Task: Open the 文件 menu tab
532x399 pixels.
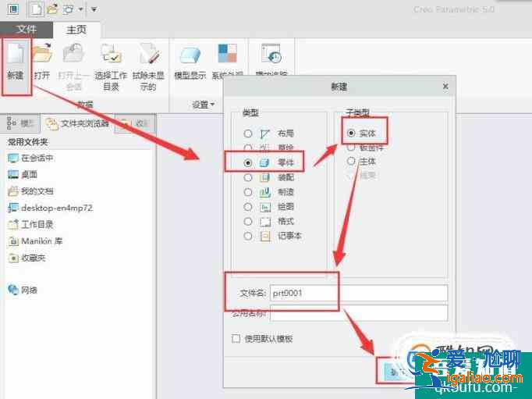Action: (27, 30)
